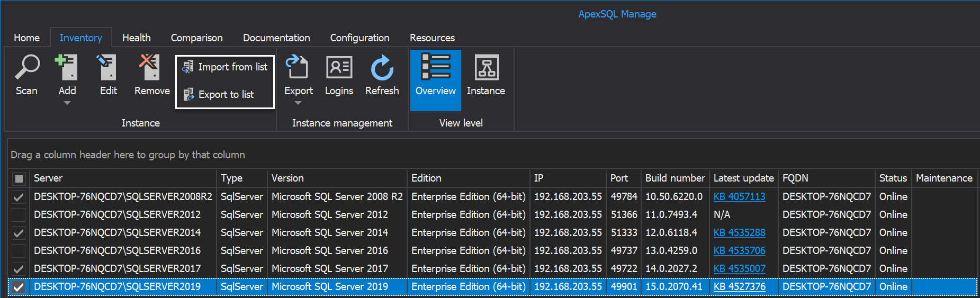Uncheck the SQLSERVER2008R2 row checkbox

click(19, 197)
